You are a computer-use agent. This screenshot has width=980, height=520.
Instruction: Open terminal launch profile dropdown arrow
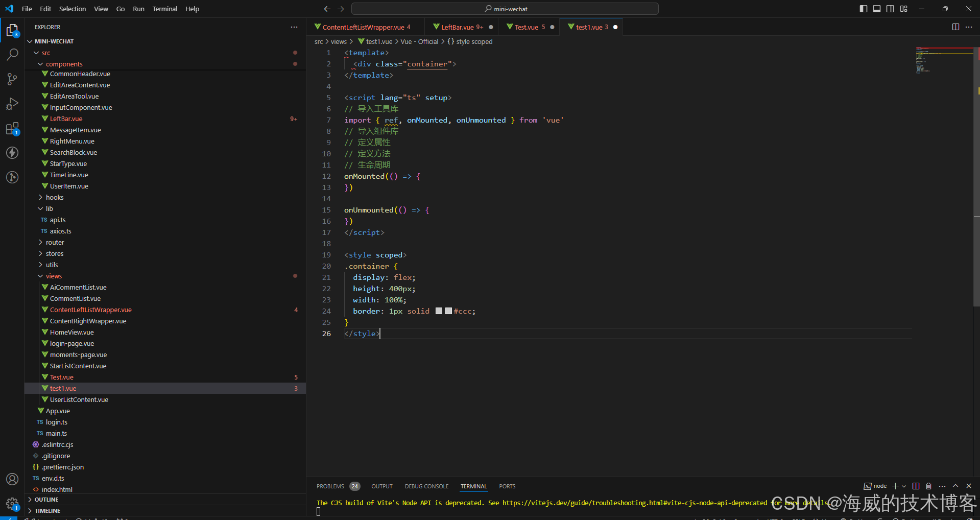coord(904,486)
